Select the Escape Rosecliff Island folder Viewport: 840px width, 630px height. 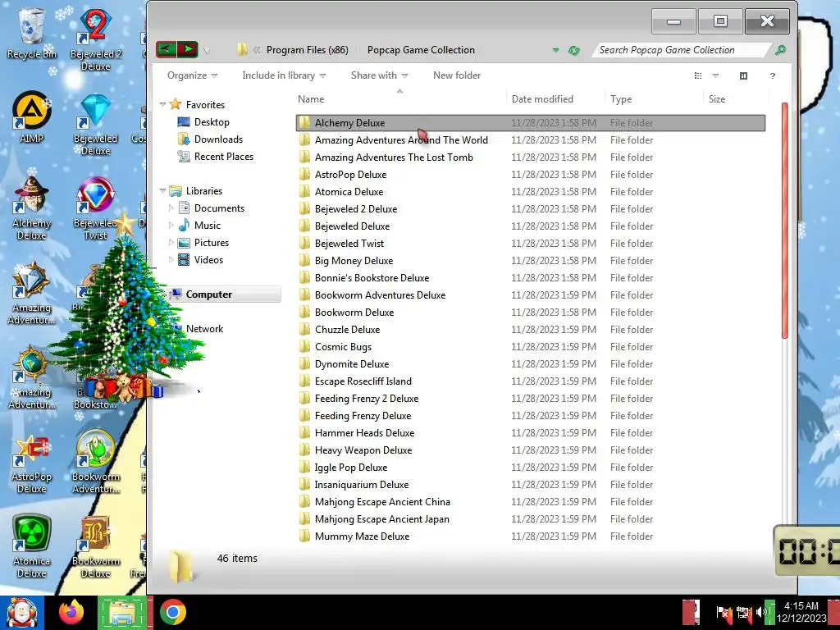coord(530,381)
